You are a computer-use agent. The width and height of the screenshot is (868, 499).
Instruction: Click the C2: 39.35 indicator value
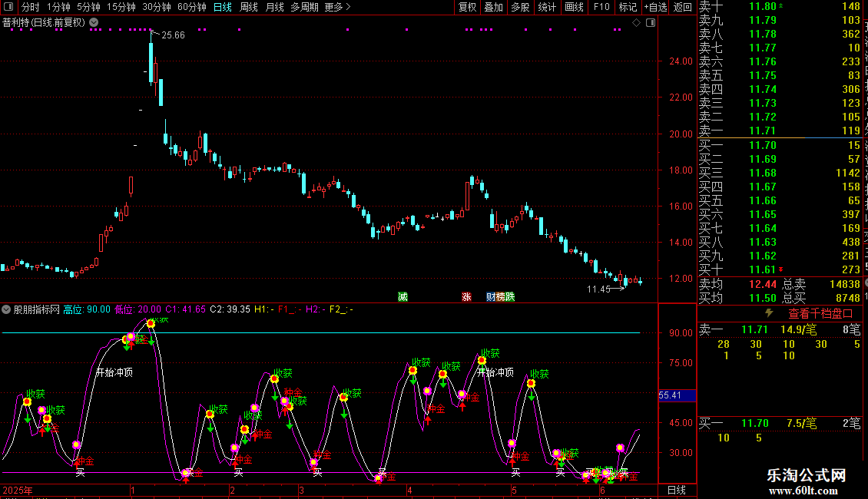[x=230, y=309]
